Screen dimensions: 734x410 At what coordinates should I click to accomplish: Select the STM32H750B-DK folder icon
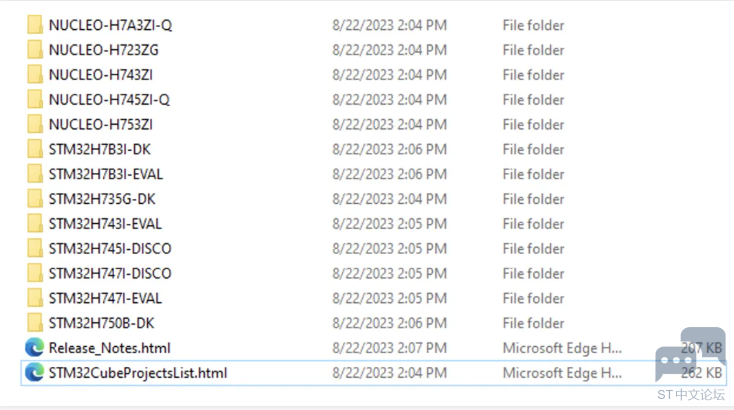click(35, 322)
